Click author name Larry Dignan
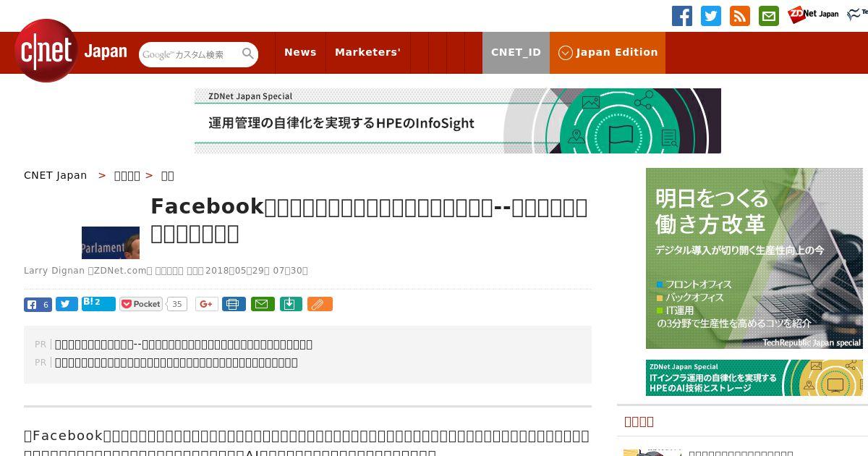Viewport: 868px width, 456px height. (x=54, y=271)
